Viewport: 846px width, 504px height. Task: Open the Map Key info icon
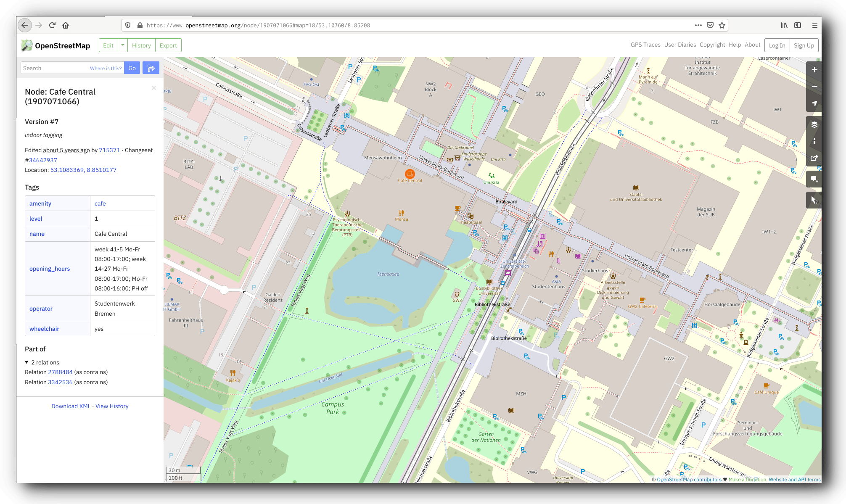(814, 142)
